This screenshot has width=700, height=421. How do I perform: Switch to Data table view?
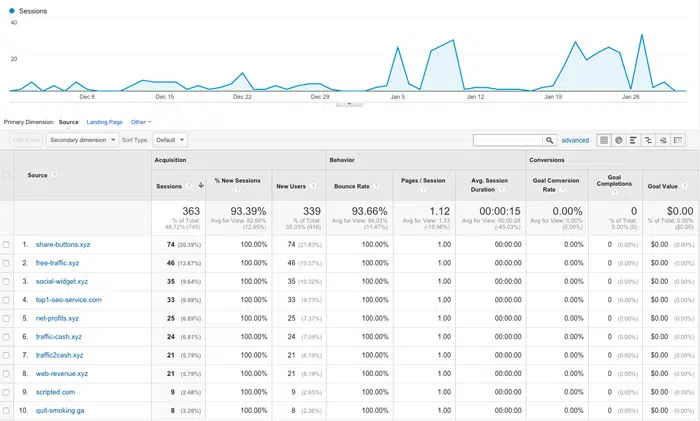click(604, 140)
